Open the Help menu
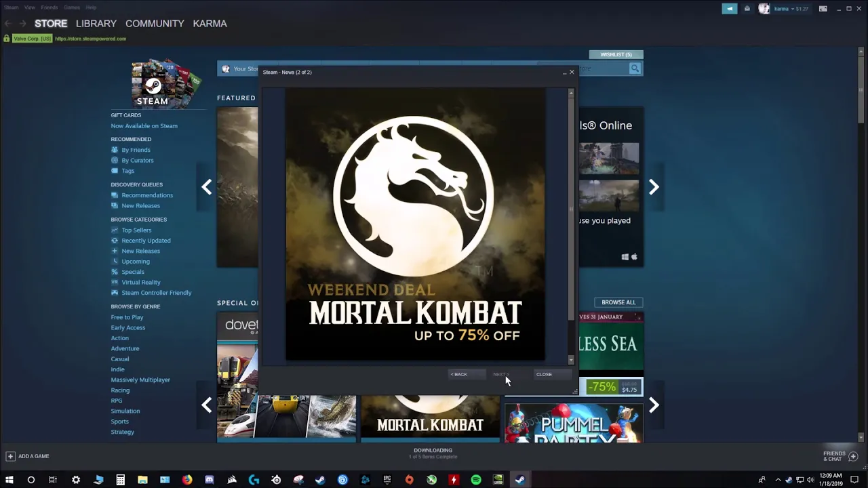This screenshot has width=868, height=488. coord(91,7)
